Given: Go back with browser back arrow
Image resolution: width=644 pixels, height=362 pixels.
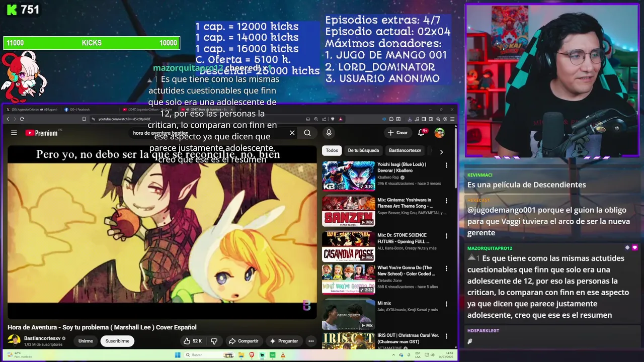Looking at the screenshot, I should (8, 119).
